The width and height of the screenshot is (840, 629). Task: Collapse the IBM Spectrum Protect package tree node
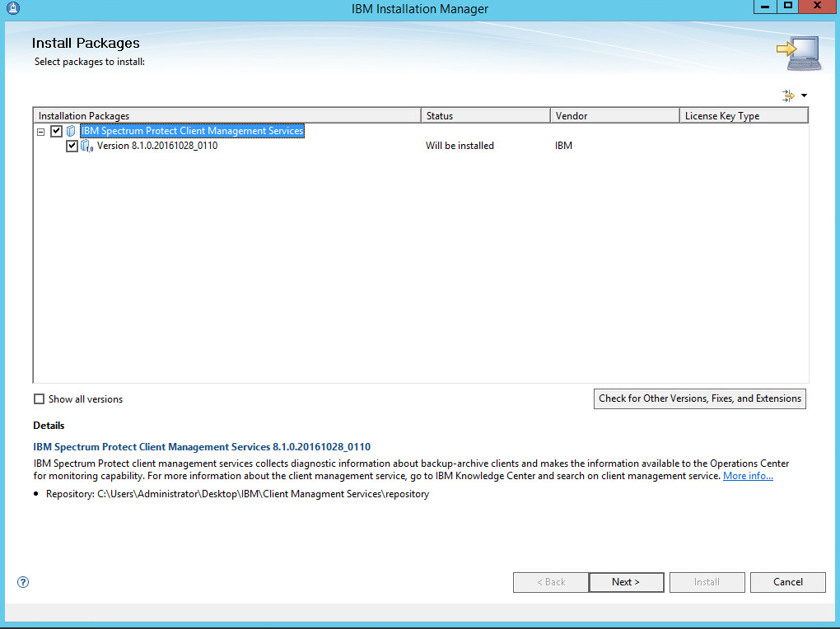click(x=40, y=132)
